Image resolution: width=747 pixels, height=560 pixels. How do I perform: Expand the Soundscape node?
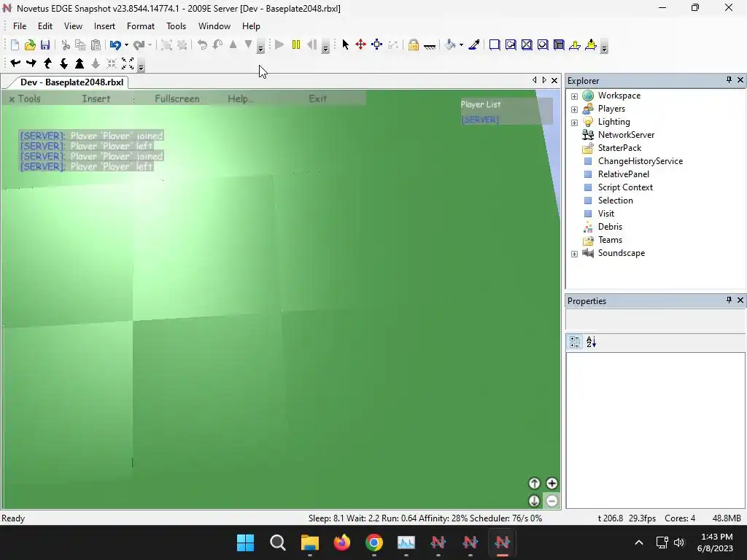tap(575, 254)
